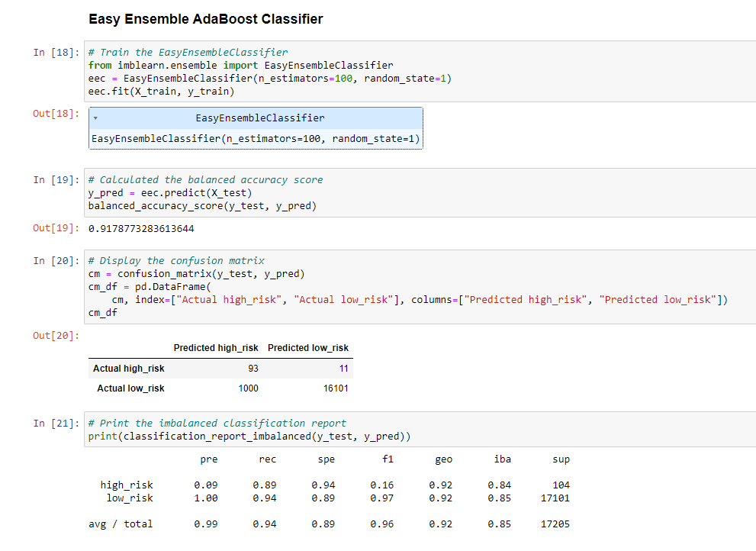Select the 'geo' column header in report
Screen dimensions: 756x551
(443, 459)
